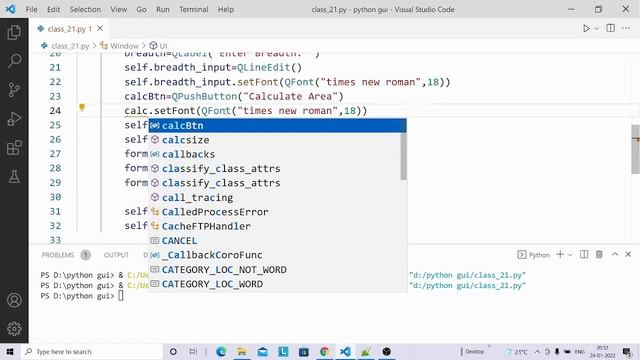Viewport: 640px width, 360px height.
Task: Select call_tracing suggestion in autocomplete
Action: tap(274, 197)
